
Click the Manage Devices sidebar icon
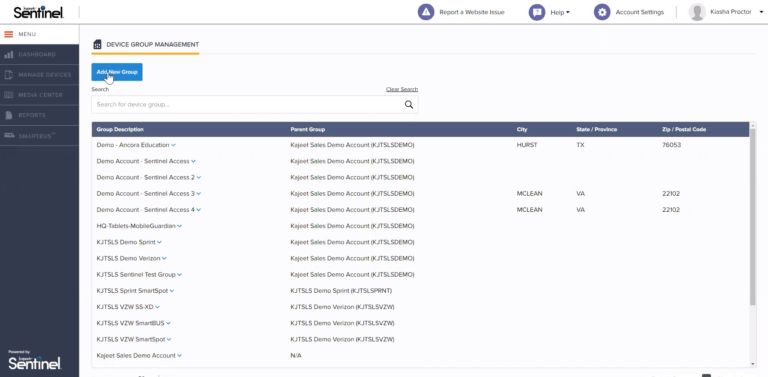[x=8, y=75]
